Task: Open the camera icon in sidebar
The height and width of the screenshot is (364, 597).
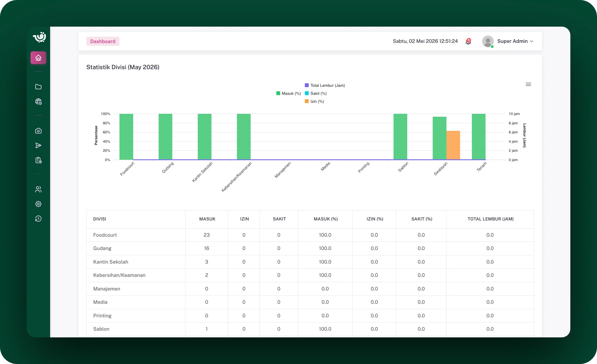Action: click(38, 131)
